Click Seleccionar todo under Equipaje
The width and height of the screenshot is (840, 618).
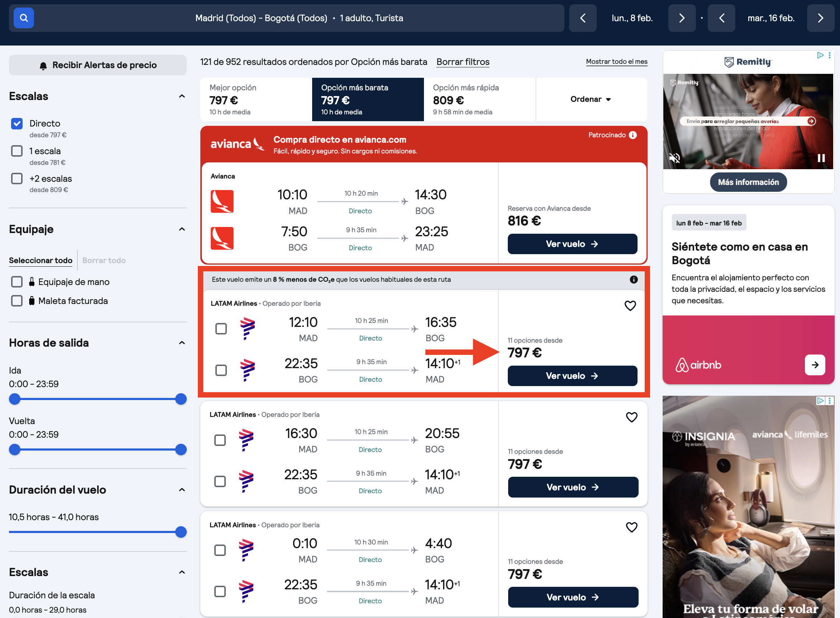coord(41,260)
